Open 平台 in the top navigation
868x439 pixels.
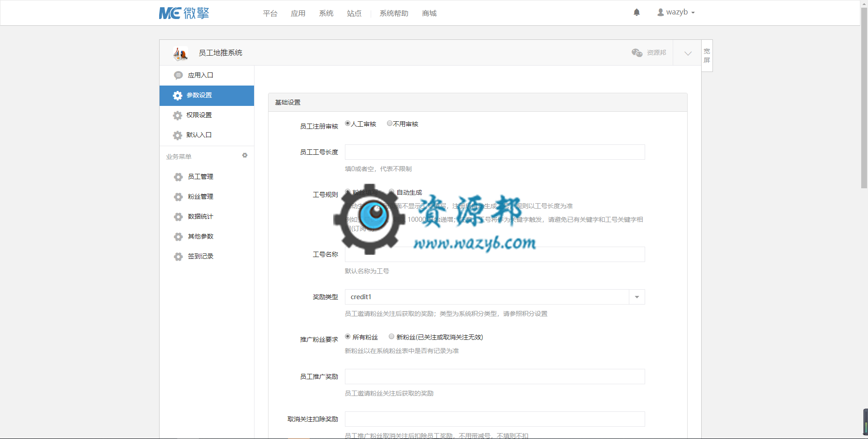(270, 14)
